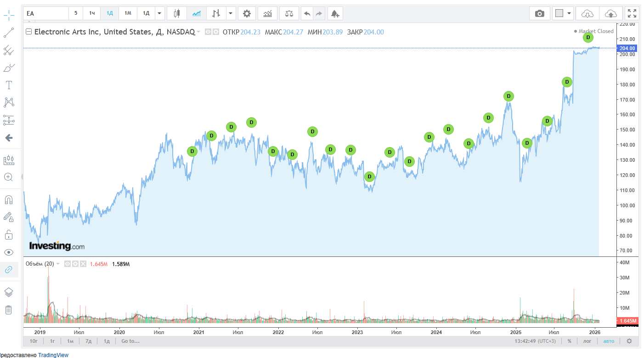644x358 pixels.
Task: Open the time interval dropdown arrow
Action: tap(160, 13)
